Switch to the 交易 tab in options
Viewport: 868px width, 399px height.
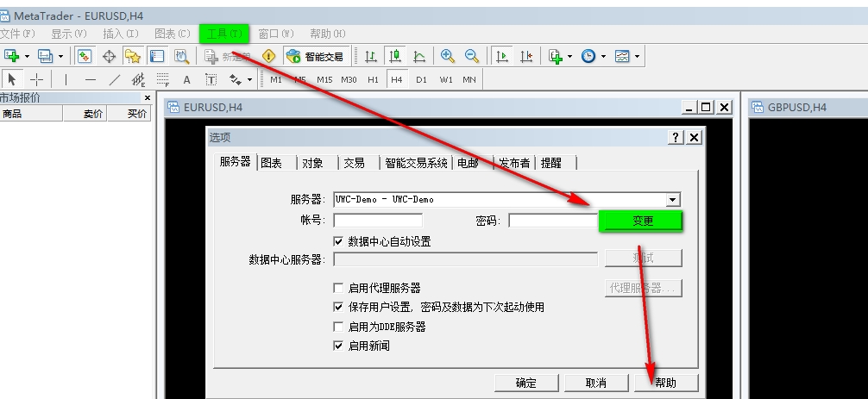[x=355, y=163]
